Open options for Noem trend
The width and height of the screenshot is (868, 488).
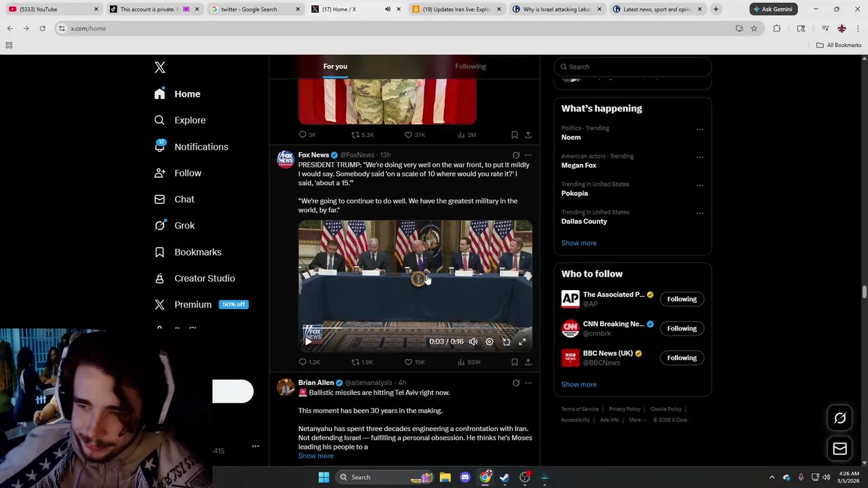coord(700,129)
